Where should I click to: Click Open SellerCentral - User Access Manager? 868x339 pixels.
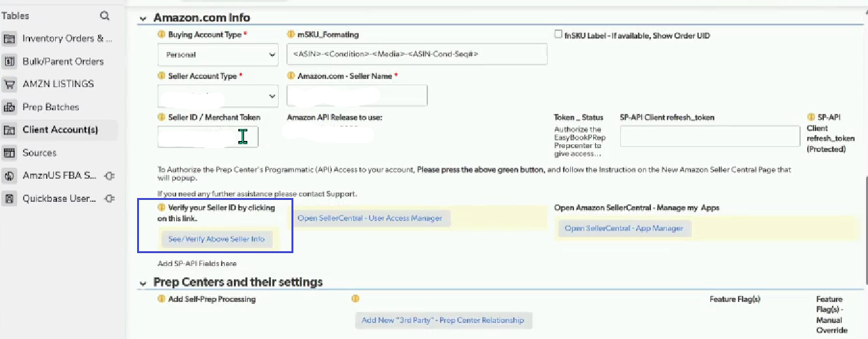pos(370,219)
